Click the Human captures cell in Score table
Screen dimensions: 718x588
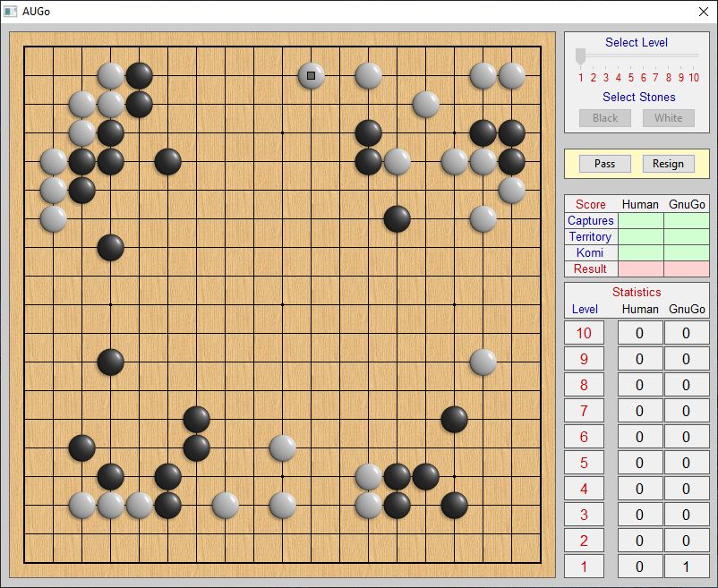pyautogui.click(x=641, y=220)
